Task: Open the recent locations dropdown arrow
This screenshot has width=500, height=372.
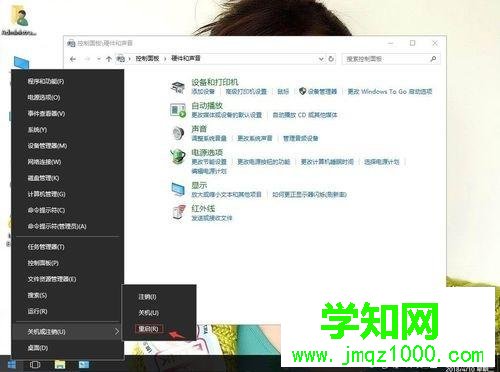Action: click(x=99, y=59)
